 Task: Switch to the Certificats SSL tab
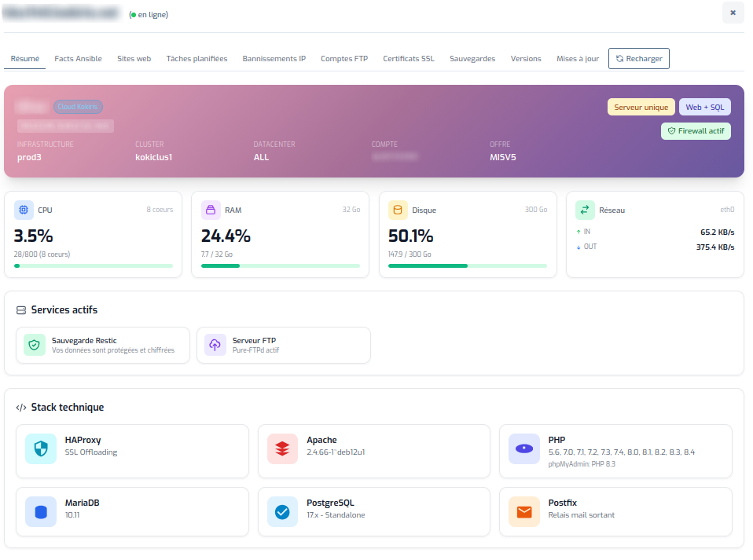click(x=408, y=58)
